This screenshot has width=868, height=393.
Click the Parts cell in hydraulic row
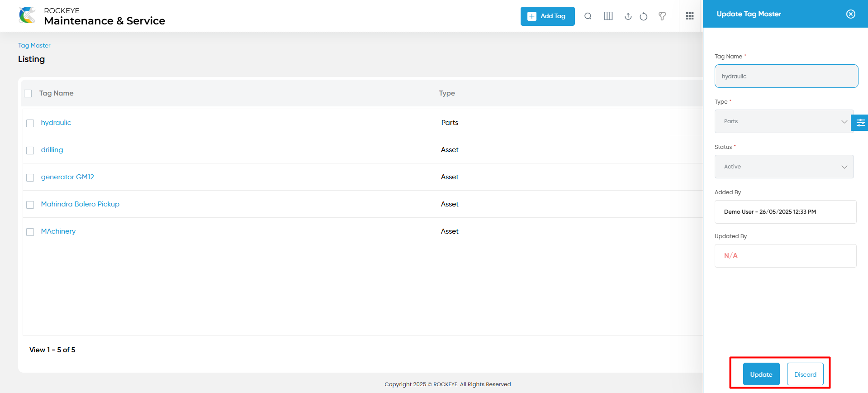pyautogui.click(x=450, y=123)
